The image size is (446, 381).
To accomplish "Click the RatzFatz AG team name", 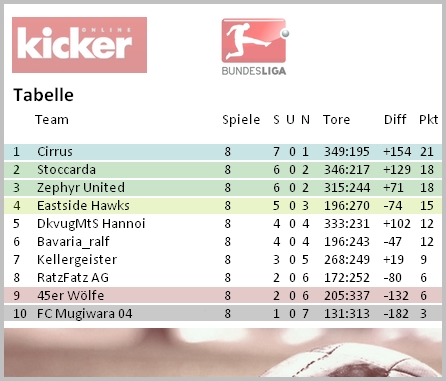I will (73, 278).
